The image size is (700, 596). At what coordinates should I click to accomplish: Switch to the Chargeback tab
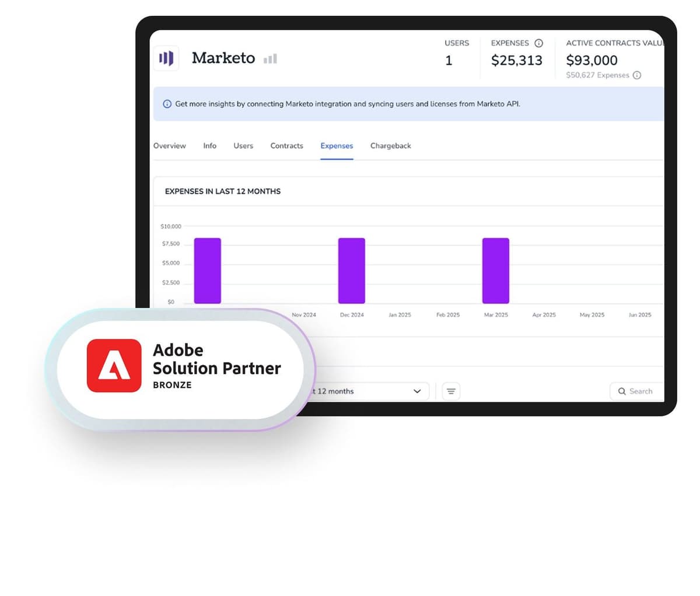pyautogui.click(x=390, y=146)
